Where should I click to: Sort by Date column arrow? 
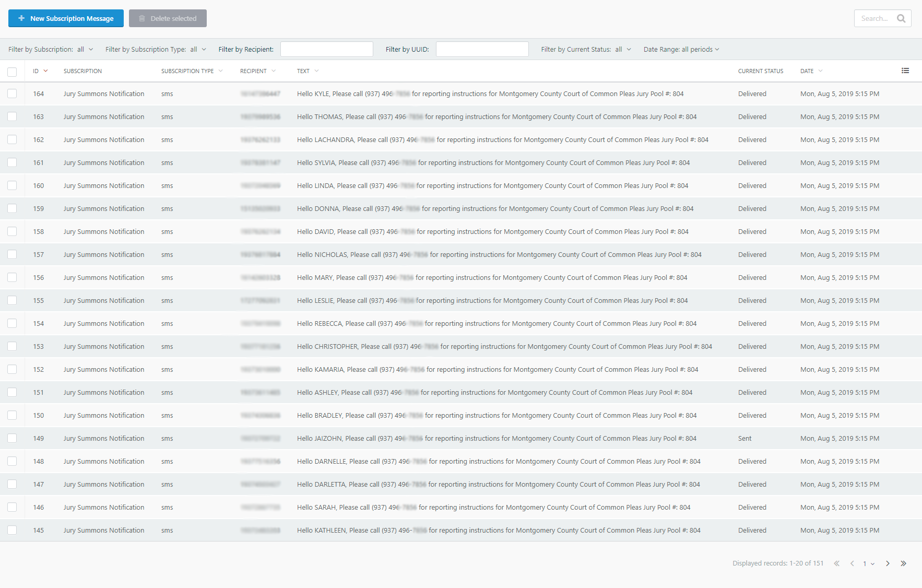point(820,71)
